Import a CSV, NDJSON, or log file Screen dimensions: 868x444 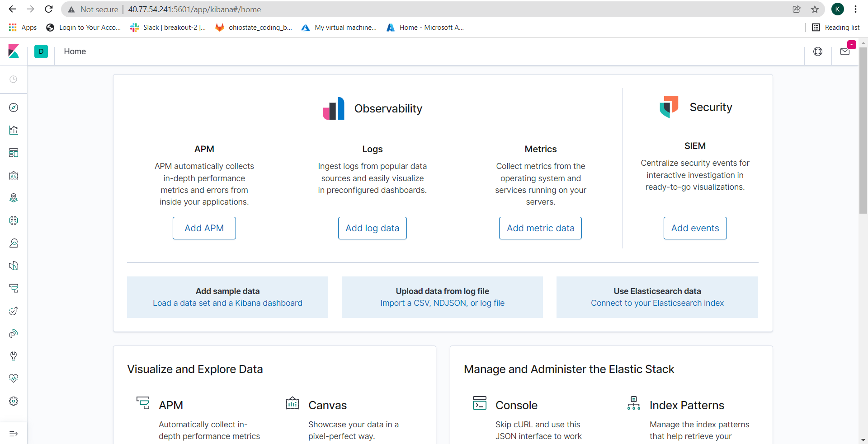click(x=443, y=303)
